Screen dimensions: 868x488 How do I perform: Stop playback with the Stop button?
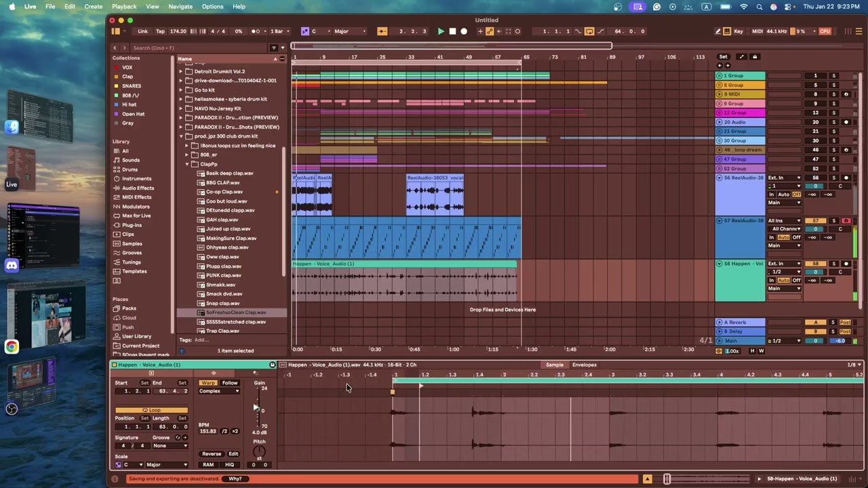coord(452,31)
